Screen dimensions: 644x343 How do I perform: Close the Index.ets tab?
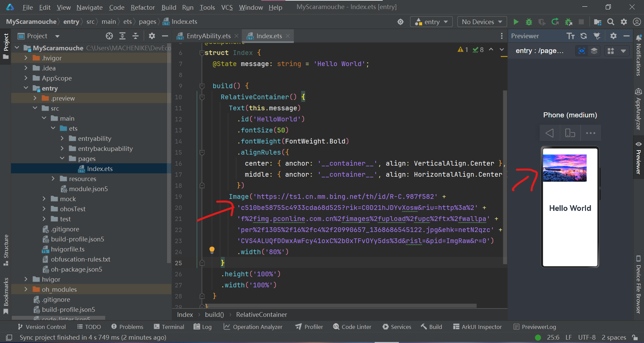click(x=288, y=36)
